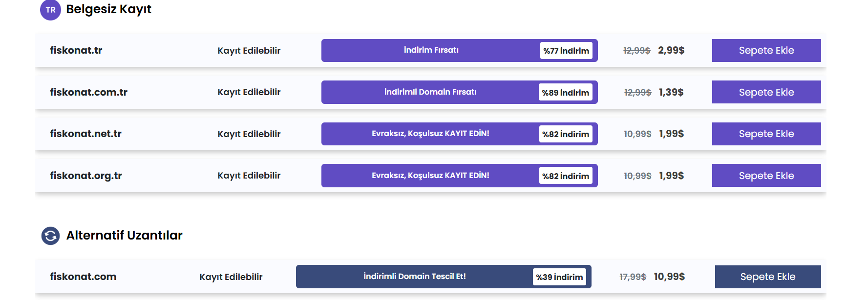
Task: Click the Belgesiz Kayıt heading
Action: coord(108,9)
